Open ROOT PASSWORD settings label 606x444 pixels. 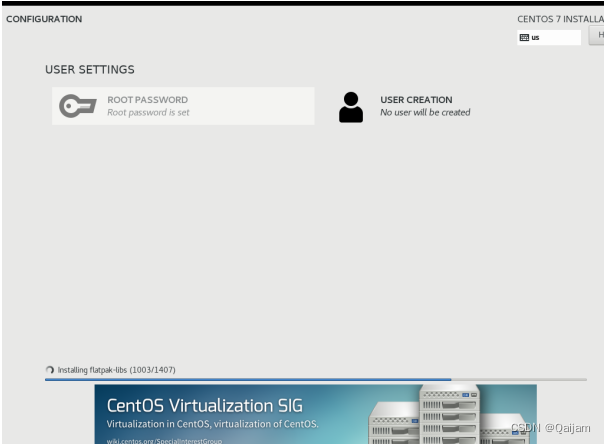coord(148,100)
